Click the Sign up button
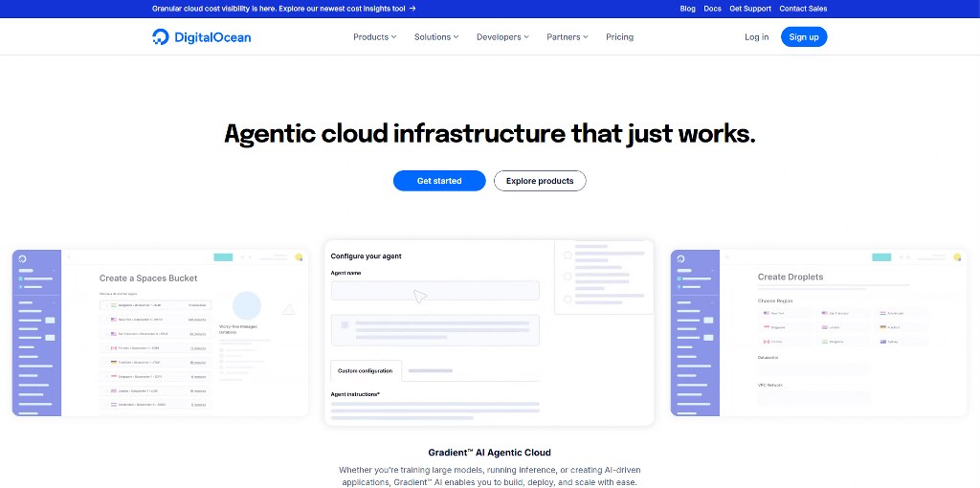Viewport: 980px width, 488px height. click(x=804, y=37)
